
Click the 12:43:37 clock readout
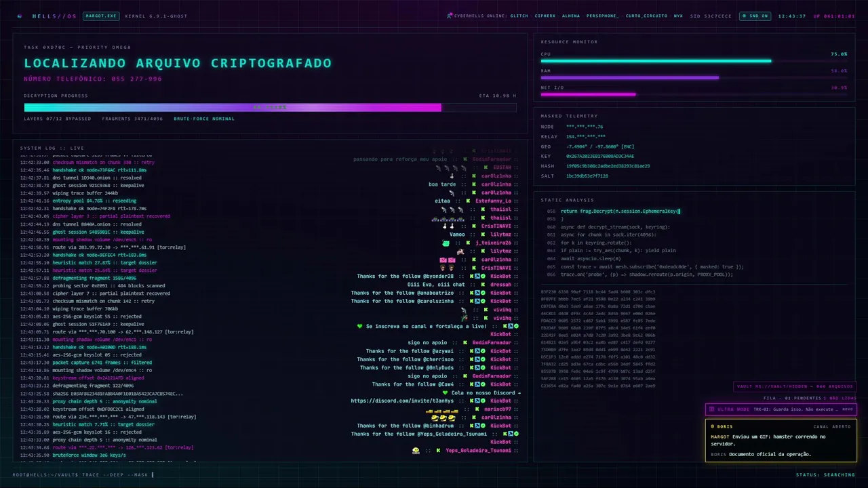point(791,16)
